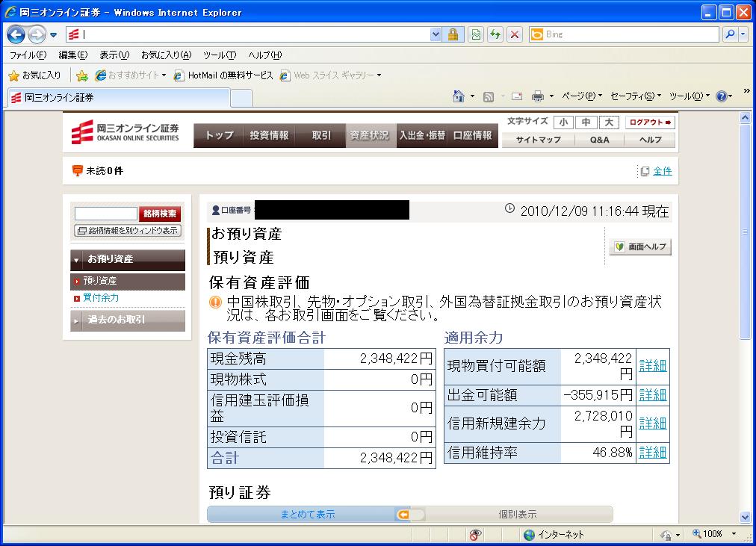Click the 銘柄検索 text input field

105,214
